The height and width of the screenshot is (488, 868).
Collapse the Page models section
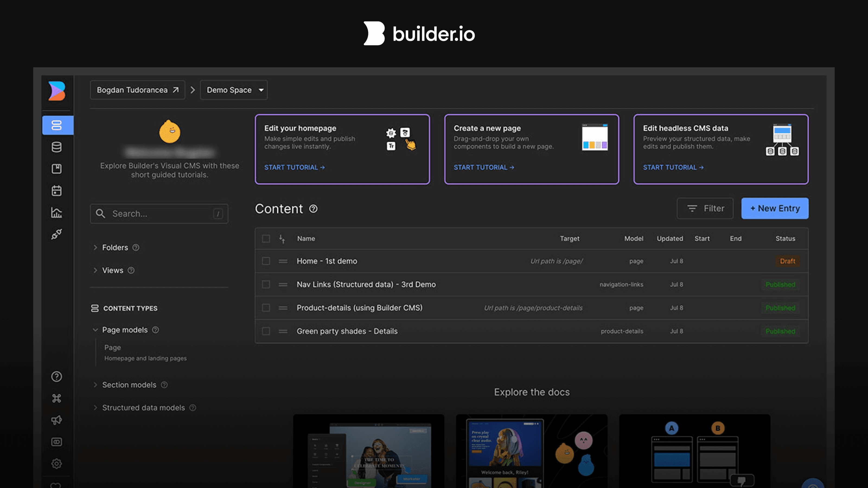point(95,330)
